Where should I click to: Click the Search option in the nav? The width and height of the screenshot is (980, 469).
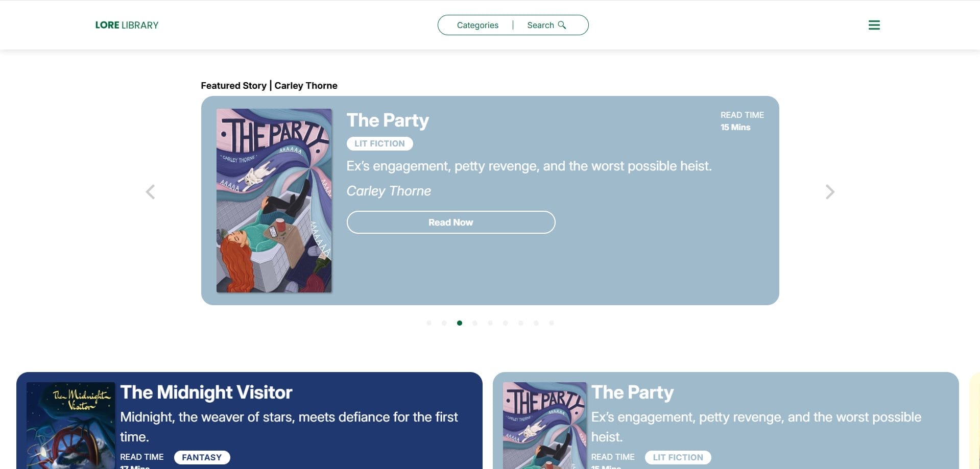coord(541,25)
